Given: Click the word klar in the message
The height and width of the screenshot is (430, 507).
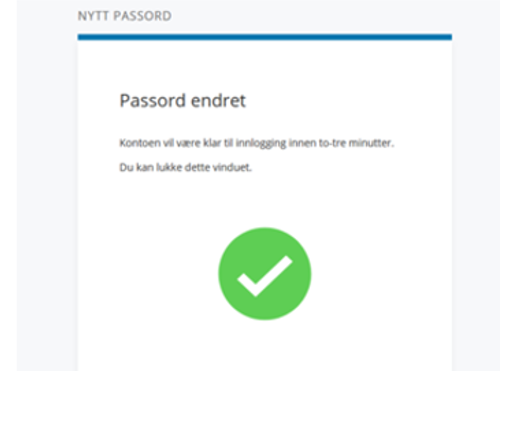Looking at the screenshot, I should tap(212, 143).
